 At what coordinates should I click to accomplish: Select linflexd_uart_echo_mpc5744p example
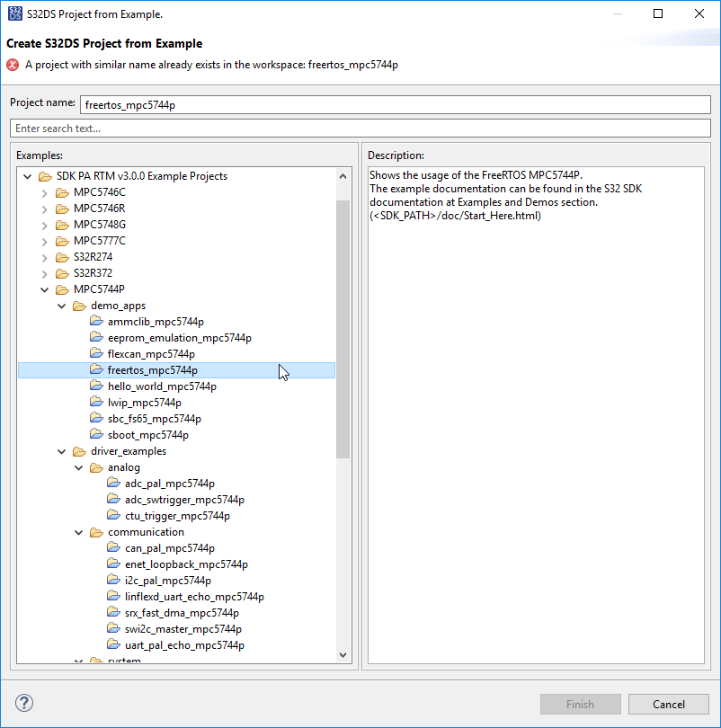click(194, 597)
